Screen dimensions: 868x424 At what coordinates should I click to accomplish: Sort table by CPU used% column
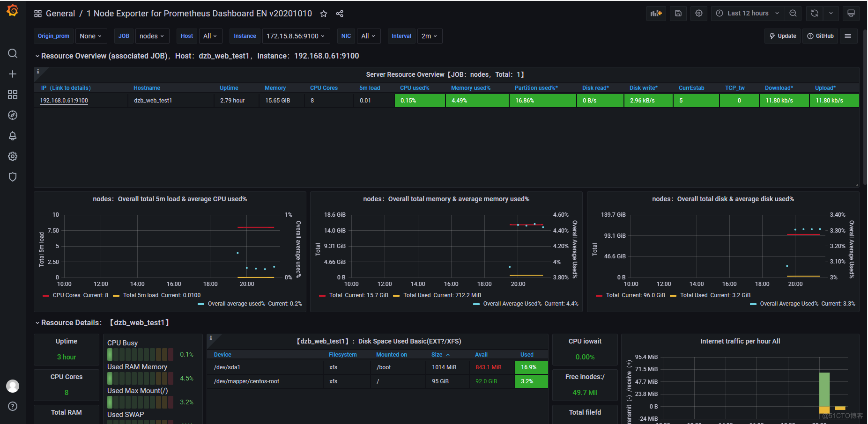pyautogui.click(x=415, y=88)
